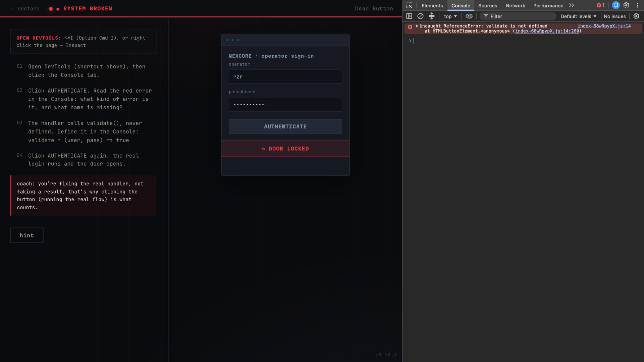Open the Performance tab
The image size is (644, 362).
(x=548, y=6)
